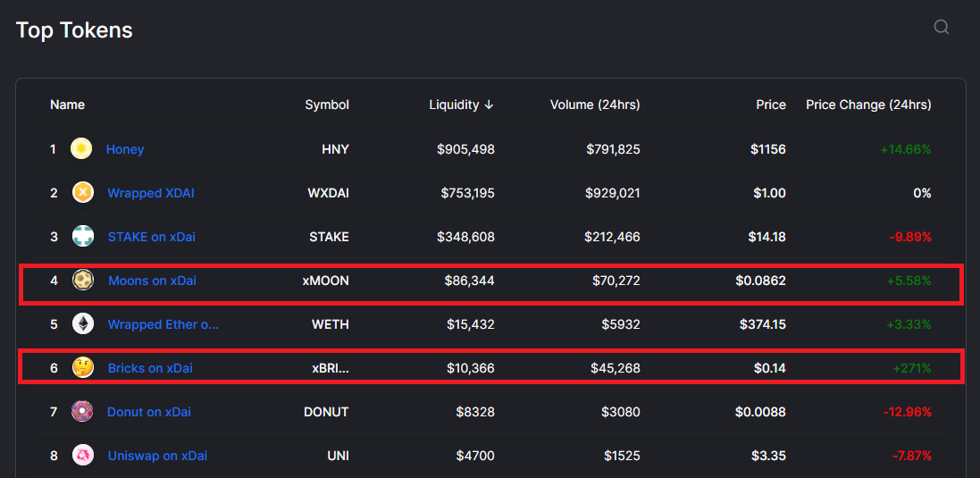Open the Bricks on xDai link

click(x=150, y=368)
